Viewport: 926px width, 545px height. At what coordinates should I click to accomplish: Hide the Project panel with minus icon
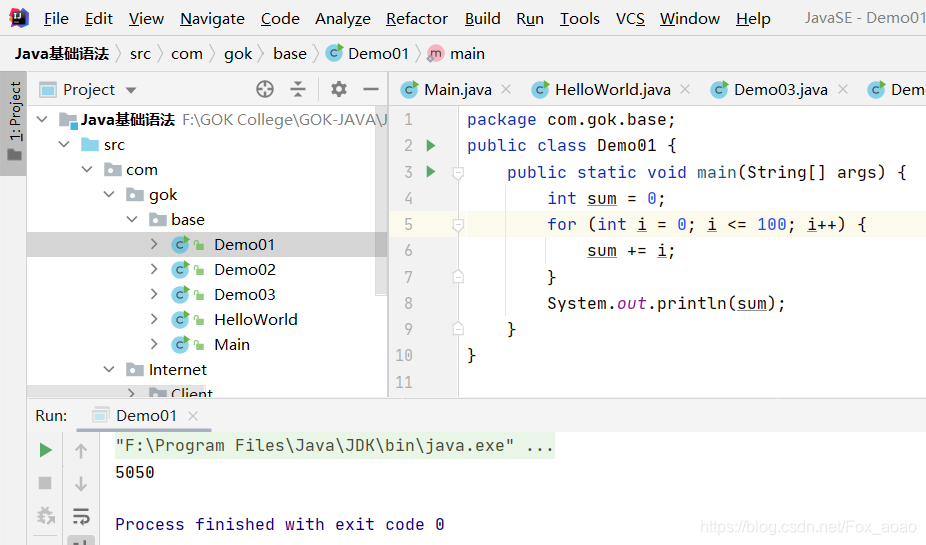[x=371, y=89]
